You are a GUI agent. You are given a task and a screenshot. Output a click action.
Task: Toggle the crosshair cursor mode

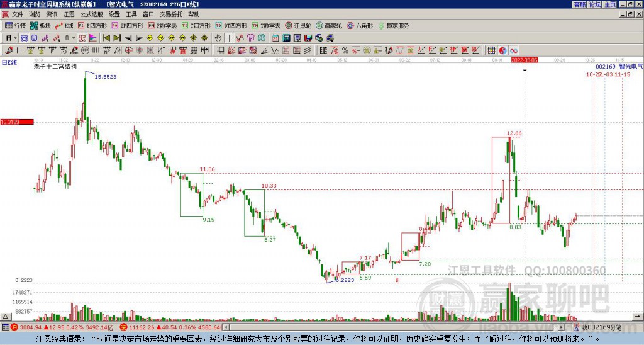point(230,38)
